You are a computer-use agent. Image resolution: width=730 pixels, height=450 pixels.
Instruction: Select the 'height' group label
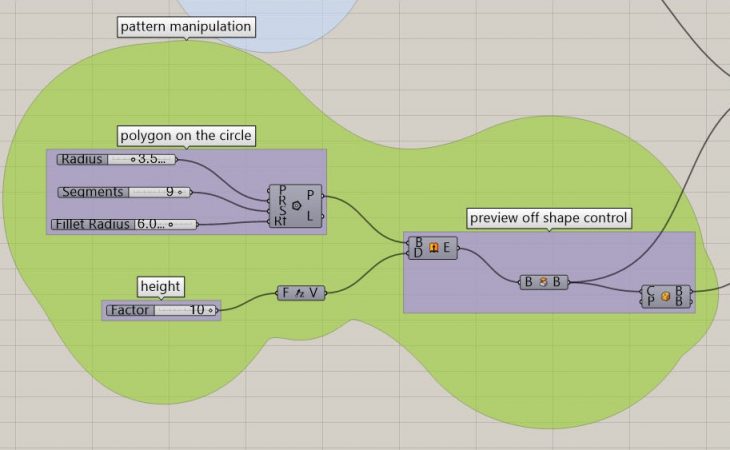161,286
